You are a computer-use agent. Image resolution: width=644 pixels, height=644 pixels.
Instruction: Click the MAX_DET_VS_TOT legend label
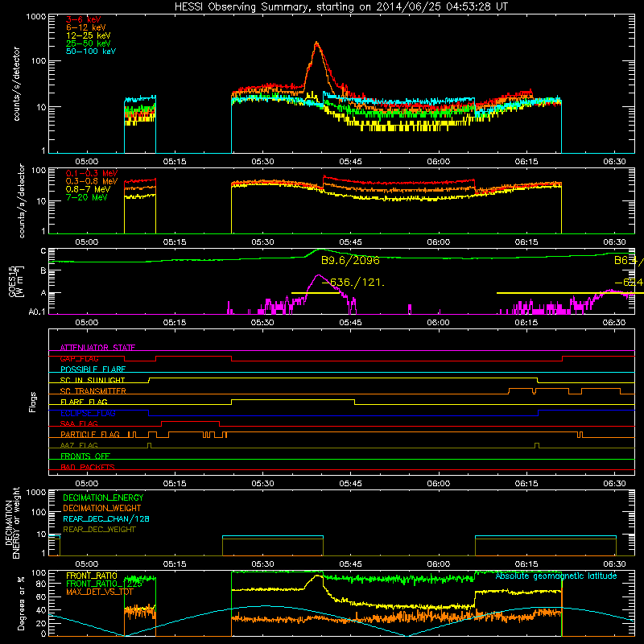coord(99,592)
